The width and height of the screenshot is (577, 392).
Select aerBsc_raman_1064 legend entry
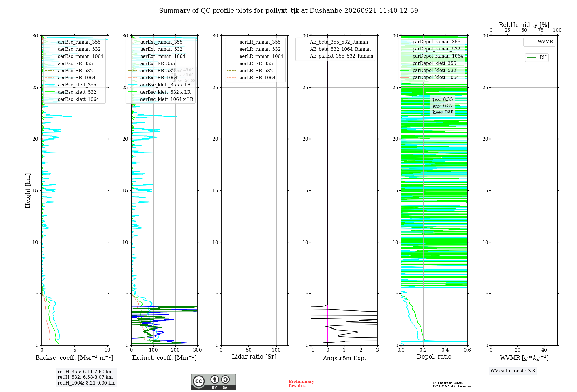coord(74,56)
